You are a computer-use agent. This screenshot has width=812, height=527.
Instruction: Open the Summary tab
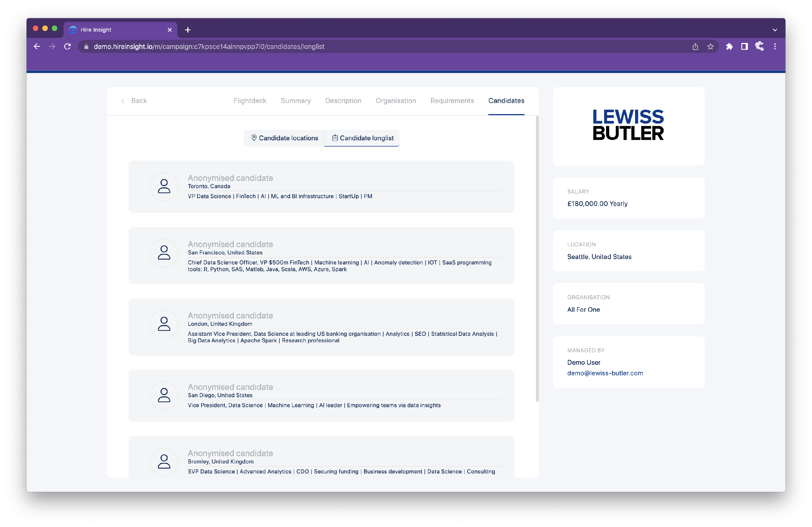coord(296,101)
